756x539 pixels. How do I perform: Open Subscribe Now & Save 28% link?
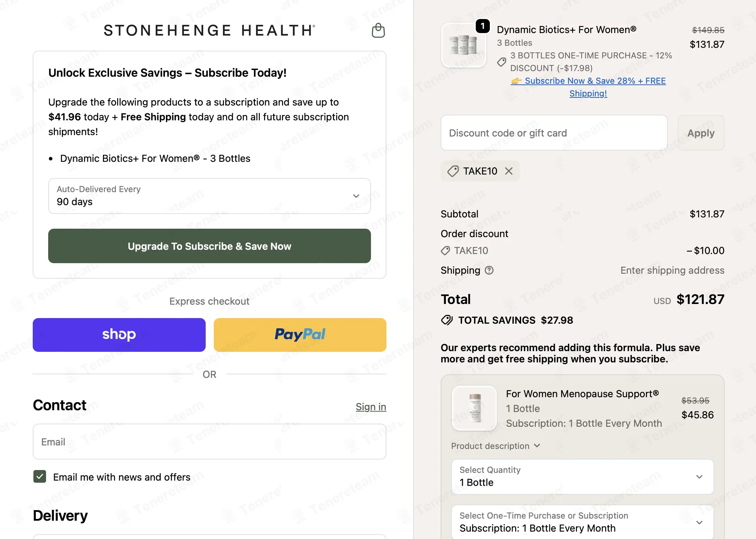(x=588, y=87)
